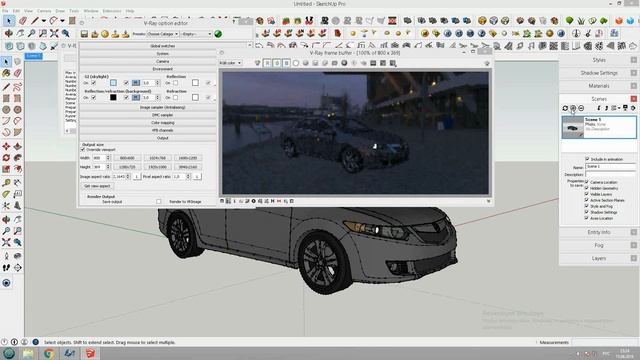Open the View menu
The width and height of the screenshot is (640, 360).
coord(29,11)
